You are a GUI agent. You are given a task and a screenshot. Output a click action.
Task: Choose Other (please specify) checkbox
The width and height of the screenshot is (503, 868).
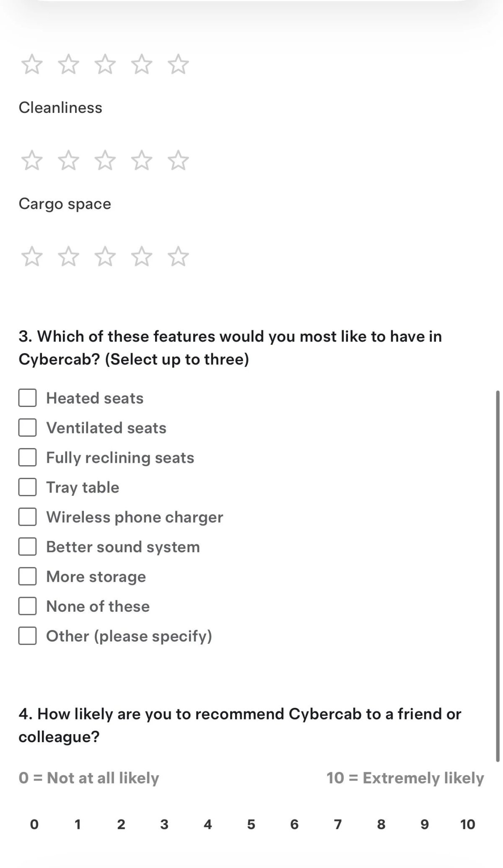click(x=27, y=636)
